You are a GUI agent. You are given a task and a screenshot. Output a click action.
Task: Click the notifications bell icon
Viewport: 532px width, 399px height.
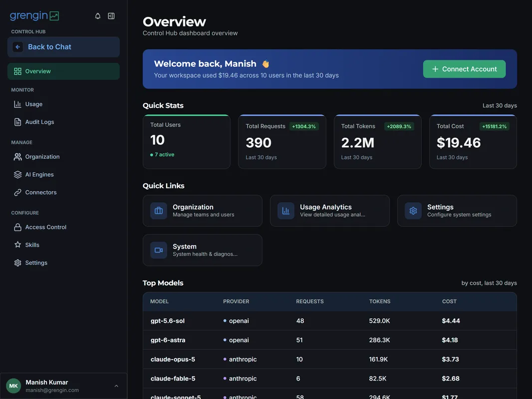(98, 16)
